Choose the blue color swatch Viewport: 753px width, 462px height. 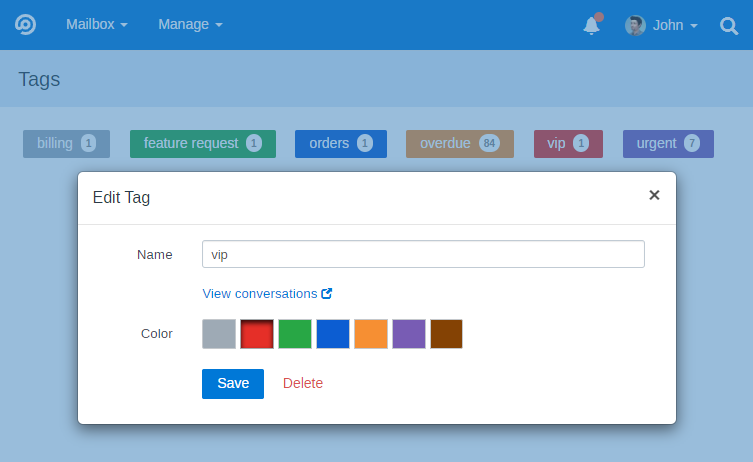(333, 334)
